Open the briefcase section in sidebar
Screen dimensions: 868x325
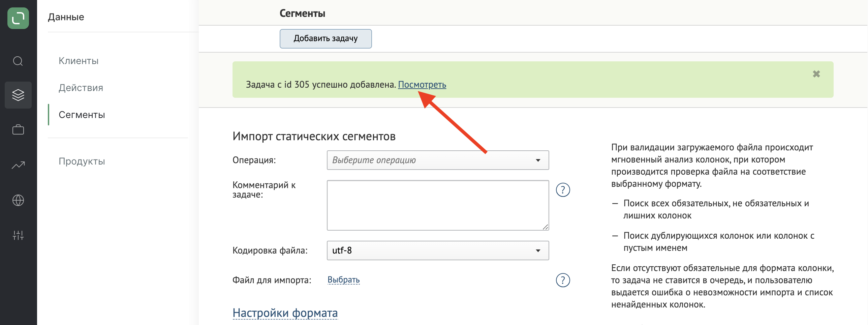point(18,130)
